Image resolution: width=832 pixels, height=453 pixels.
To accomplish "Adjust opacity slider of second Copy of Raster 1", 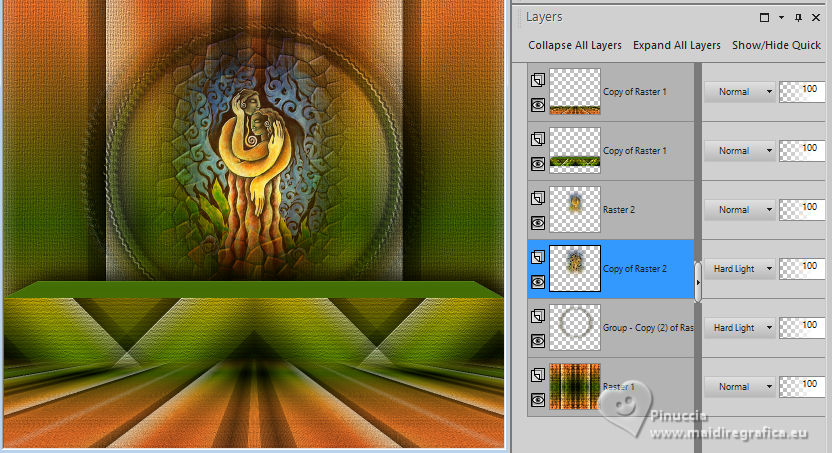I will pos(802,151).
